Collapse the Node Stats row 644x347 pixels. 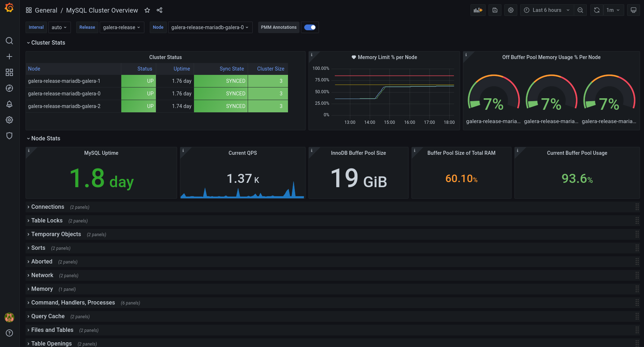[x=43, y=138]
